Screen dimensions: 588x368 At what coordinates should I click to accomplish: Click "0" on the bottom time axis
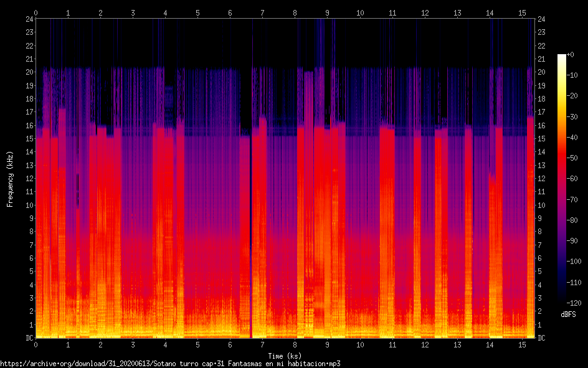(x=36, y=345)
